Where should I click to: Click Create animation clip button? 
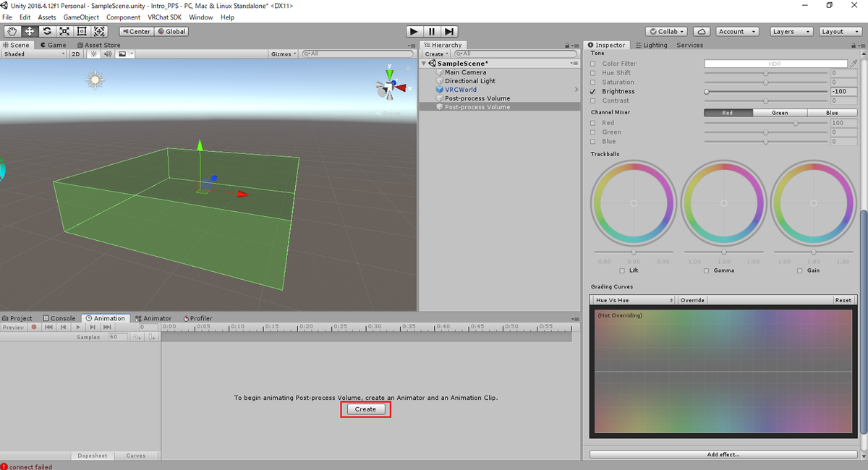tap(365, 409)
